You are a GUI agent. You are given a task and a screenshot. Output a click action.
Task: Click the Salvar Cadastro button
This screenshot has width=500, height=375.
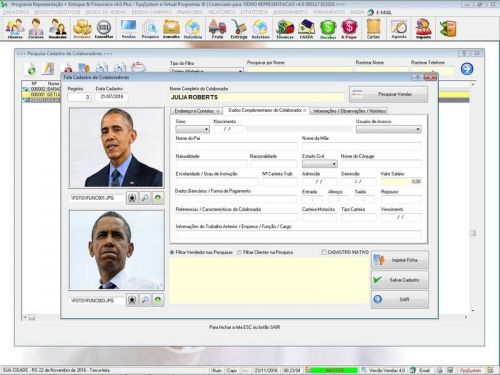(x=400, y=280)
